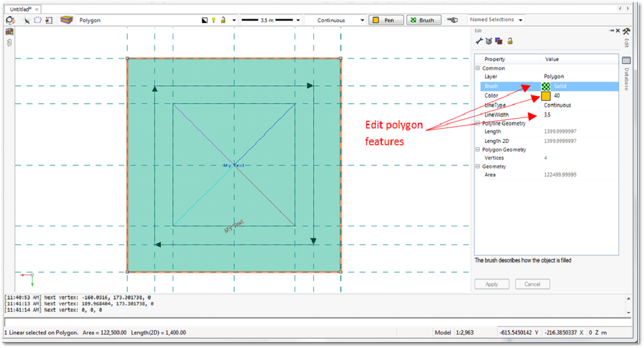Click the Model status bar entry

442,333
